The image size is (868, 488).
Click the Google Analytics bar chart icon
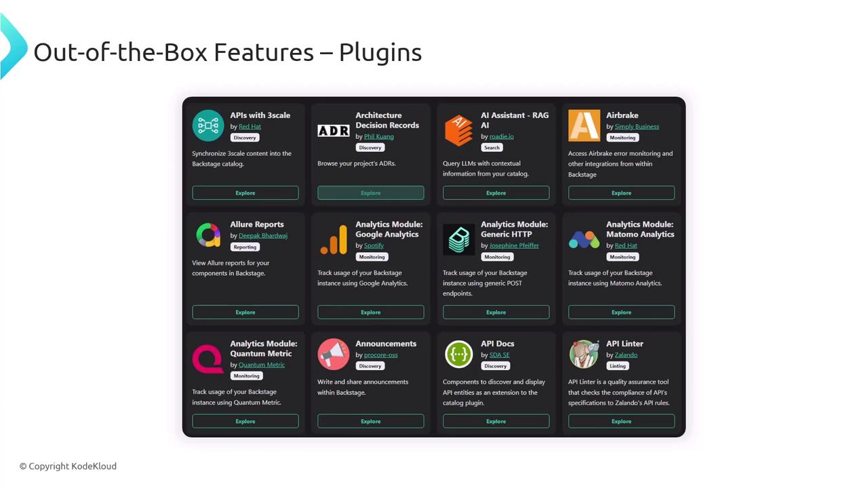pyautogui.click(x=334, y=240)
